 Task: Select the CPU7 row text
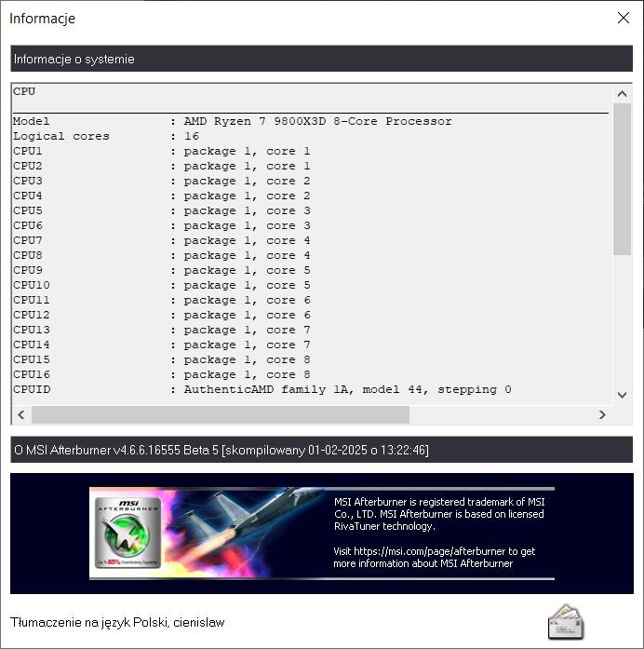pyautogui.click(x=161, y=240)
